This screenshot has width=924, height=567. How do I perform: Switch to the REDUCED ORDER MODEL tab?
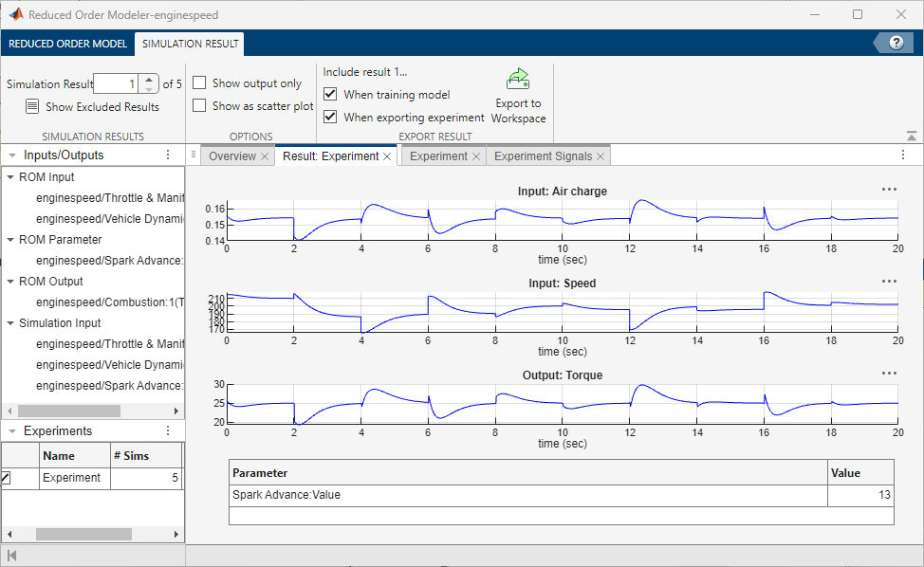point(67,44)
